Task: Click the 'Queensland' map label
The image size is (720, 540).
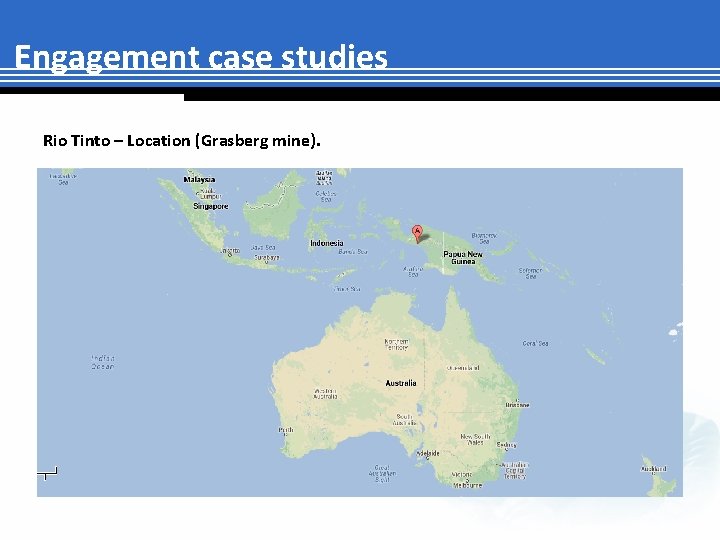Action: [x=463, y=368]
